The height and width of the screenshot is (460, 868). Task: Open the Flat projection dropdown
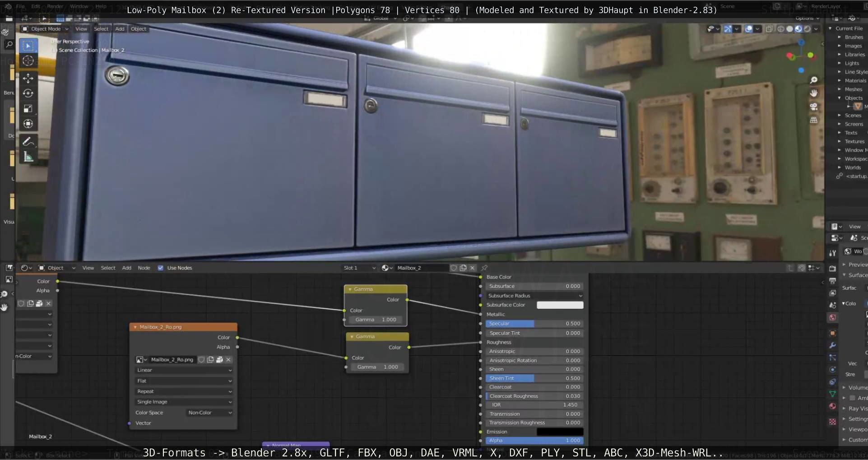point(184,381)
